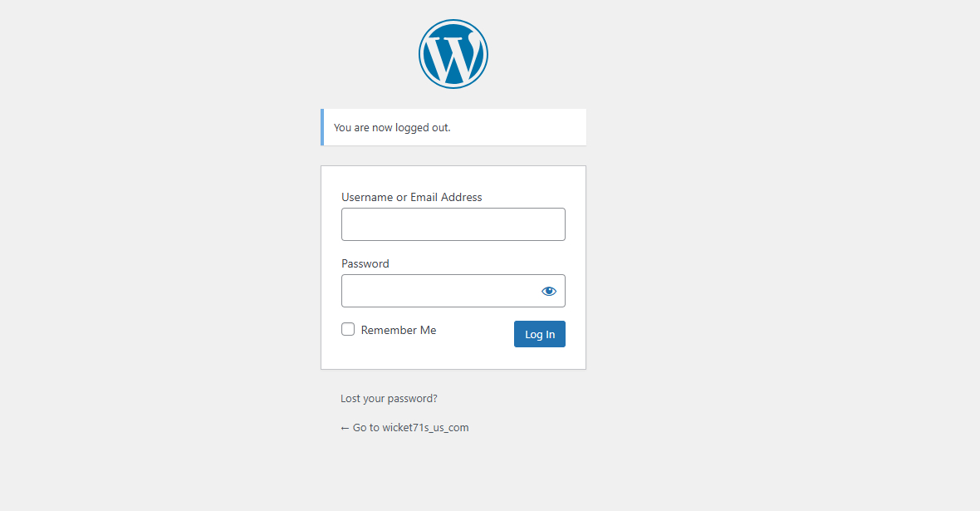980x511 pixels.
Task: Click the back arrow before site link
Action: 345,427
